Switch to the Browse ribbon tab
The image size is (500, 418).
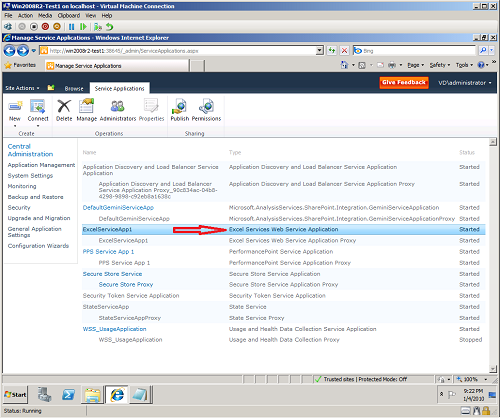(74, 88)
